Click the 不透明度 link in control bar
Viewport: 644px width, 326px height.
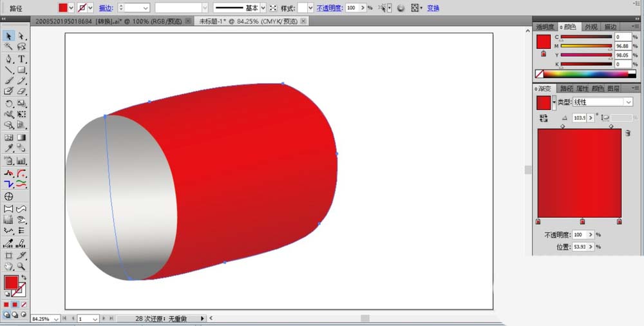click(329, 8)
